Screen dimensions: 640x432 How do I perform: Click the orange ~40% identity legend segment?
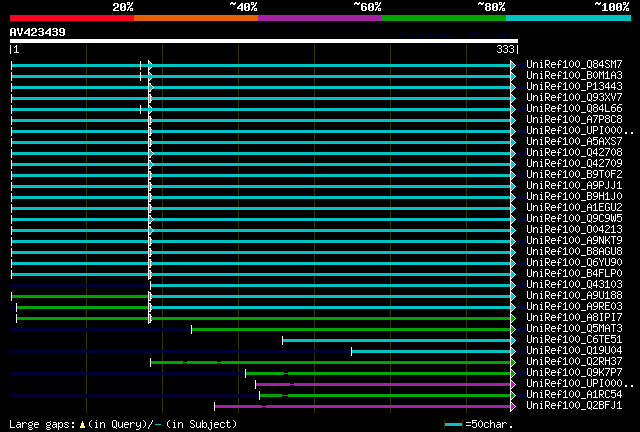click(x=196, y=18)
